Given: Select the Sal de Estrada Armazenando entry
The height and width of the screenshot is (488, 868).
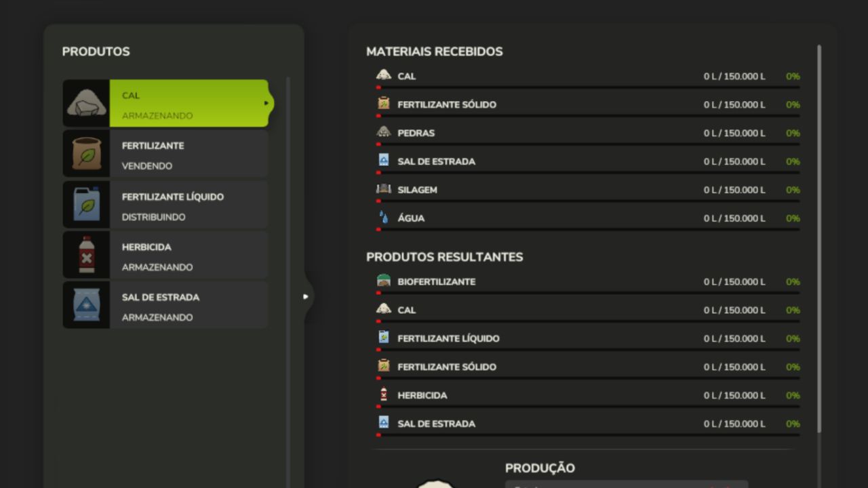Looking at the screenshot, I should point(189,305).
